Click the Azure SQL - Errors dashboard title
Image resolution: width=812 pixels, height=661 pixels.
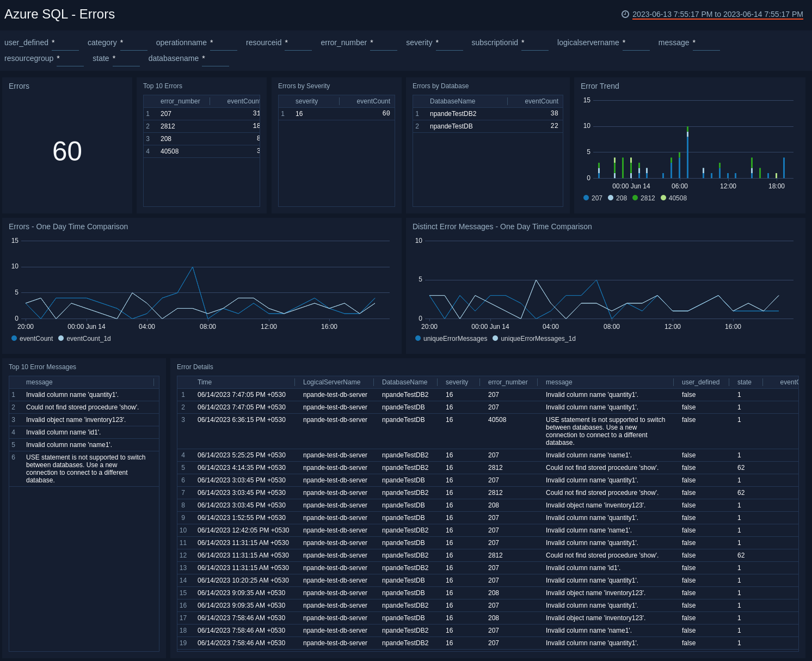point(60,14)
